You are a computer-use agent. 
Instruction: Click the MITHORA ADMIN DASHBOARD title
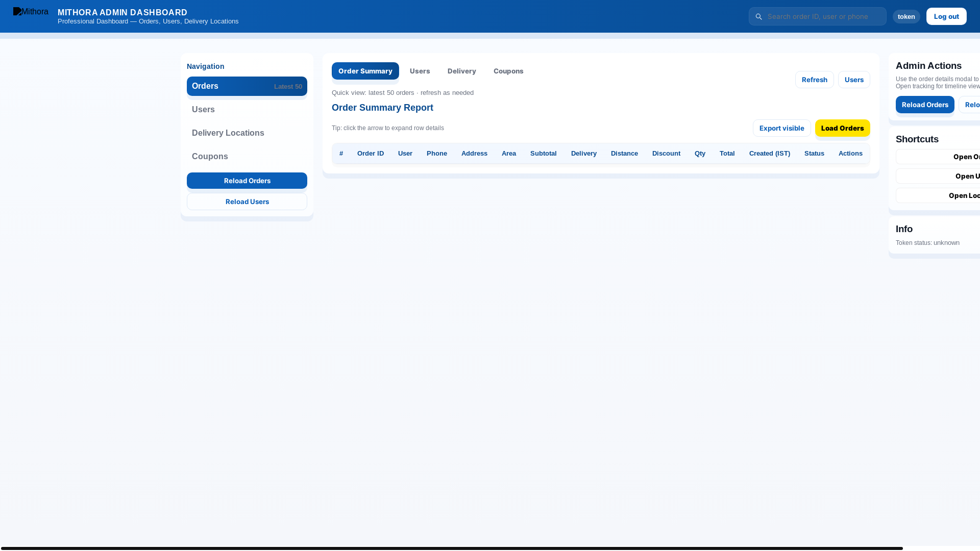coord(122,12)
